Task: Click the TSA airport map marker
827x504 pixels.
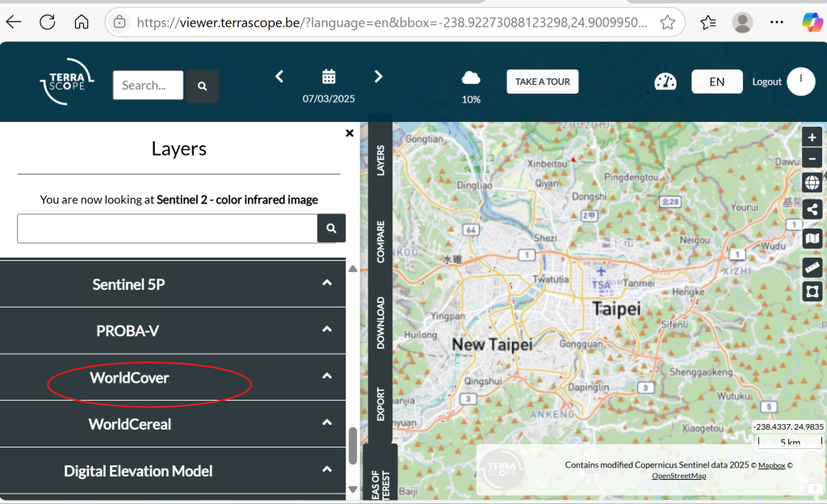Action: 601,279
